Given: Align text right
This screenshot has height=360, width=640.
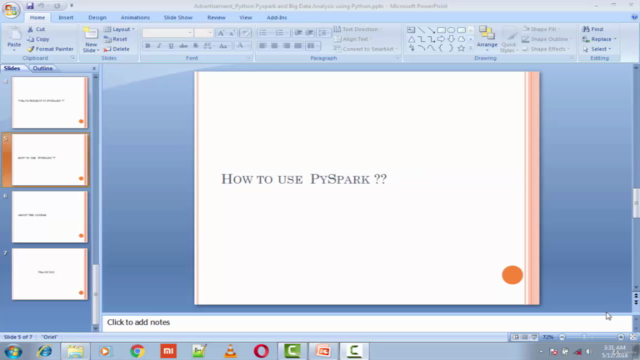Looking at the screenshot, I should tap(286, 46).
